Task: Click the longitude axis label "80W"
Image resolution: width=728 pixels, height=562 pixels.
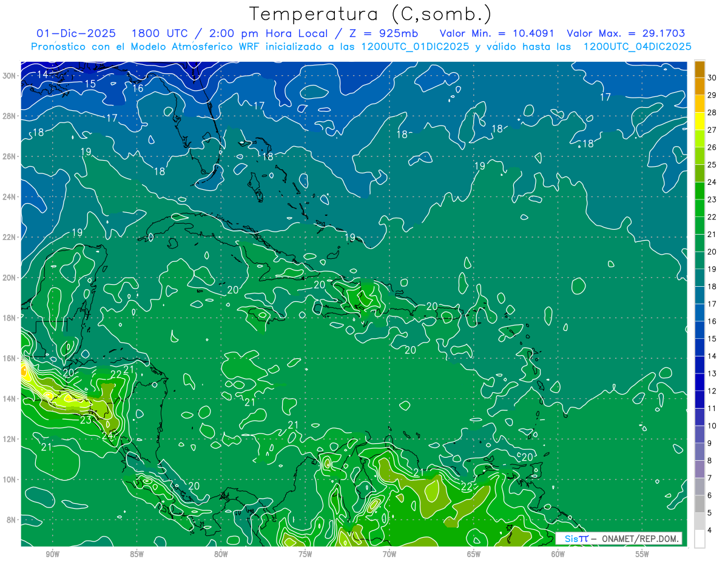Action: click(x=221, y=554)
